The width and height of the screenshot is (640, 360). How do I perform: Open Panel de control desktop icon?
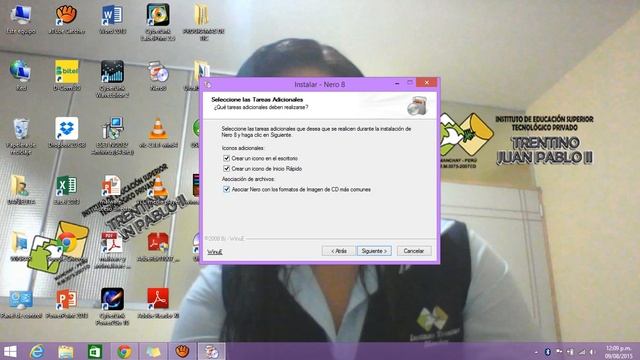pos(21,304)
